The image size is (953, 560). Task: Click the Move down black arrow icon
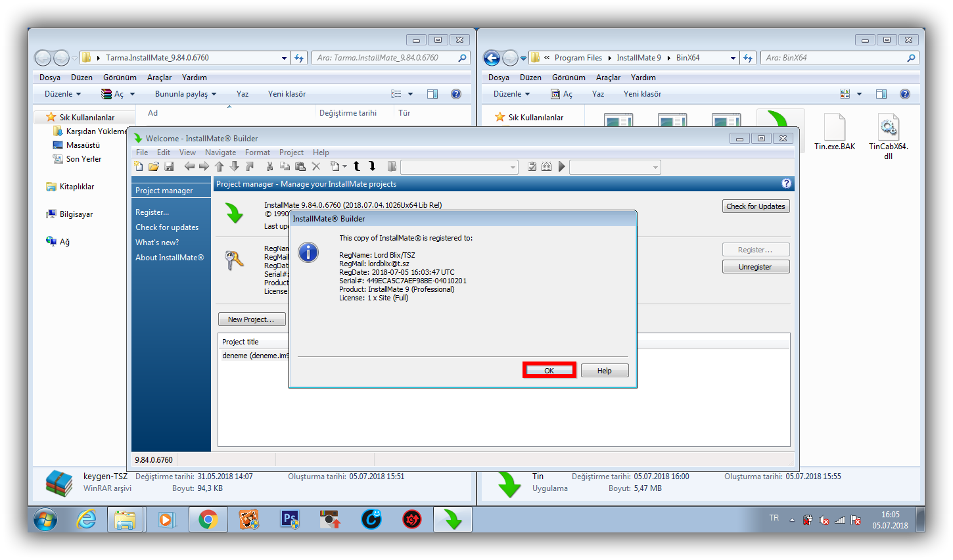coord(372,166)
